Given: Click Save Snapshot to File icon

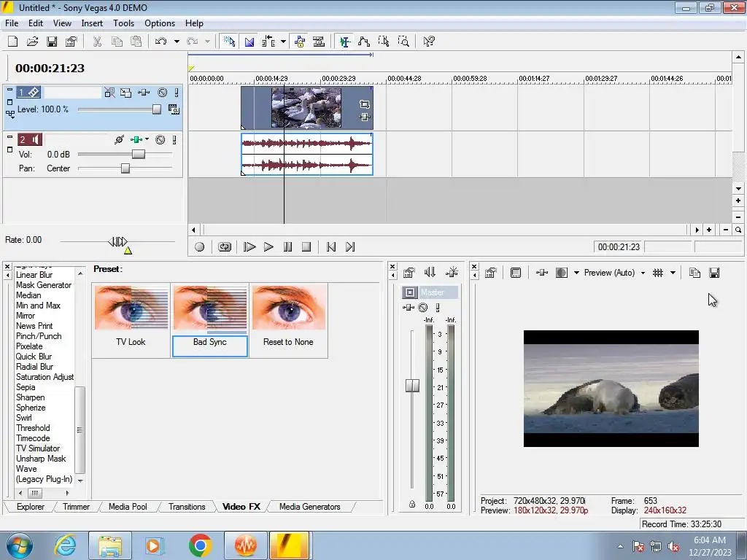Looking at the screenshot, I should click(714, 273).
